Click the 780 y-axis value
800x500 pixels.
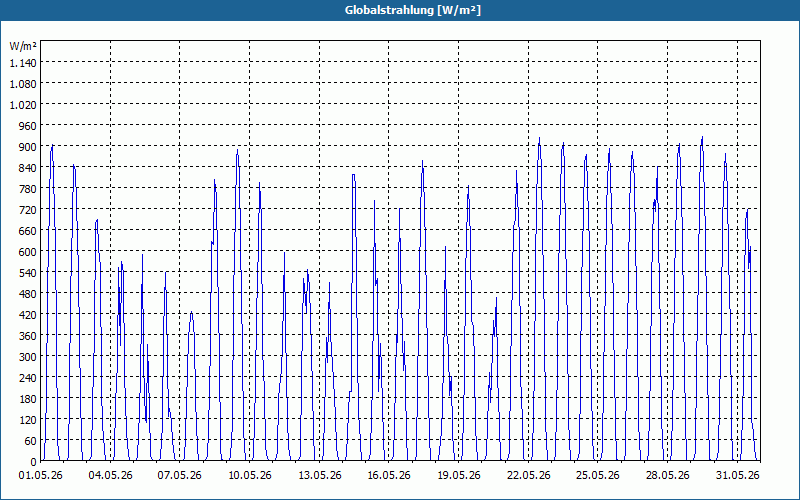coord(28,189)
